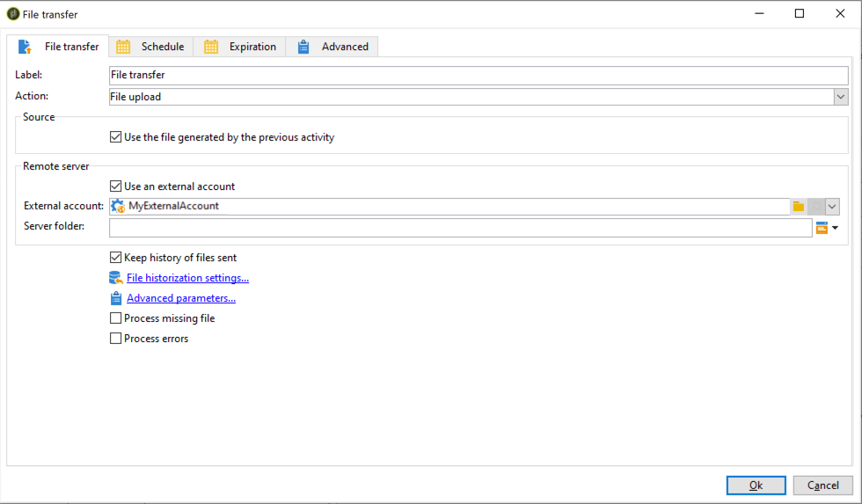Toggle the Use an external account checkbox
Screen dimensions: 862x504
tap(115, 186)
